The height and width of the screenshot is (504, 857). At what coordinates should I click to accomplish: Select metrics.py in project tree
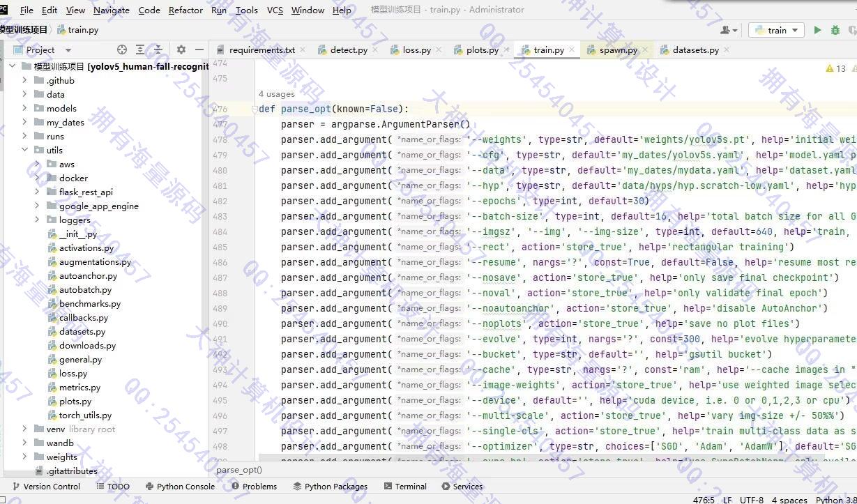point(79,387)
